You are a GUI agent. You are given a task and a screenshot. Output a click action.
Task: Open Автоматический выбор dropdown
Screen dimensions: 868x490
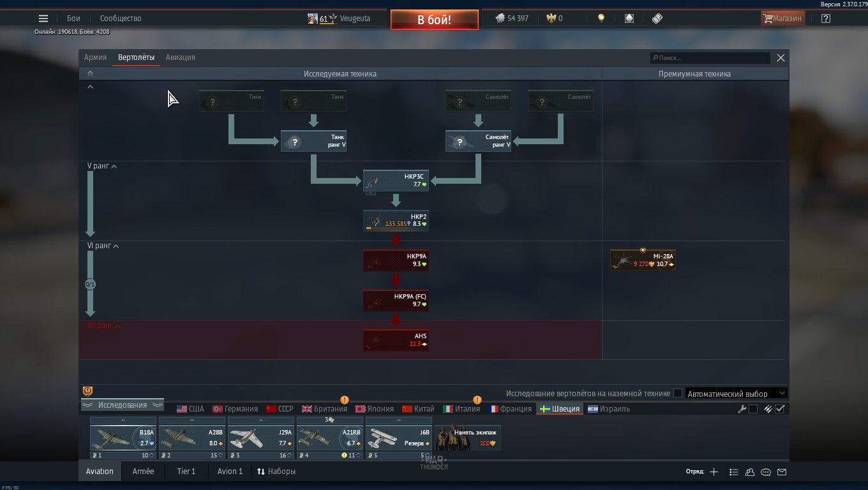click(x=737, y=394)
